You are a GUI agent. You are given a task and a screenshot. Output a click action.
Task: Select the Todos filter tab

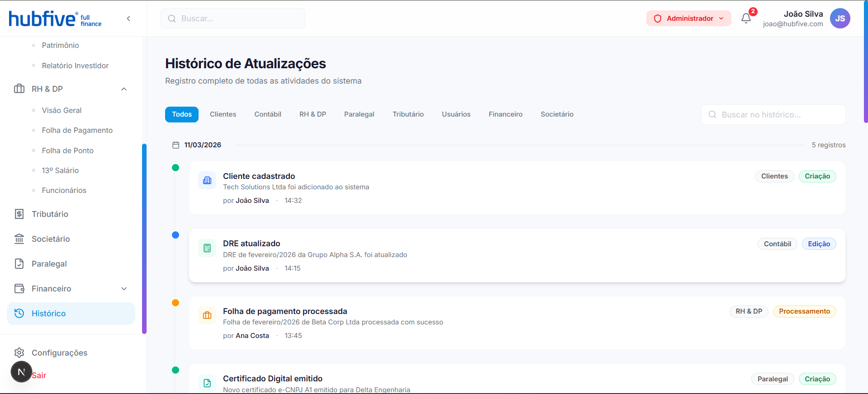(x=182, y=114)
